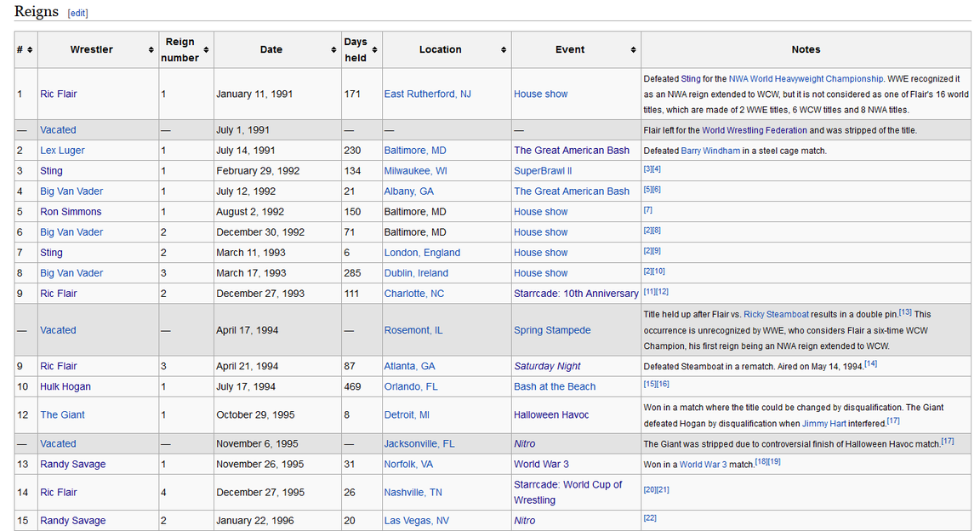Open The Great American Bash in Lex Luger row
This screenshot has height=531, width=980.
(x=572, y=151)
